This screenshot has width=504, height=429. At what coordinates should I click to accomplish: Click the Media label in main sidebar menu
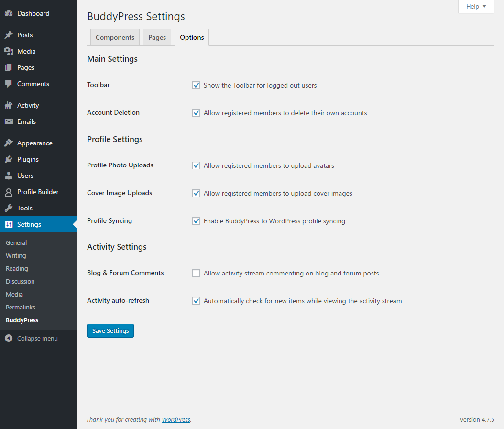click(26, 51)
